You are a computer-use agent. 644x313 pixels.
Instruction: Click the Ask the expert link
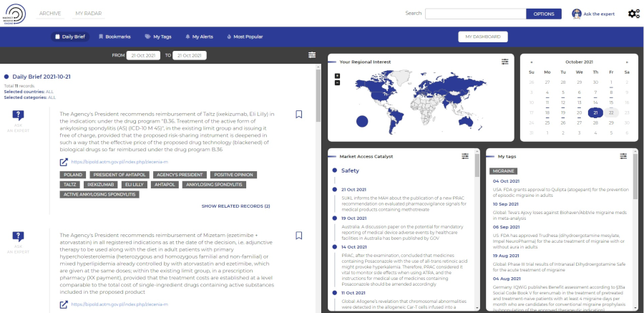599,14
